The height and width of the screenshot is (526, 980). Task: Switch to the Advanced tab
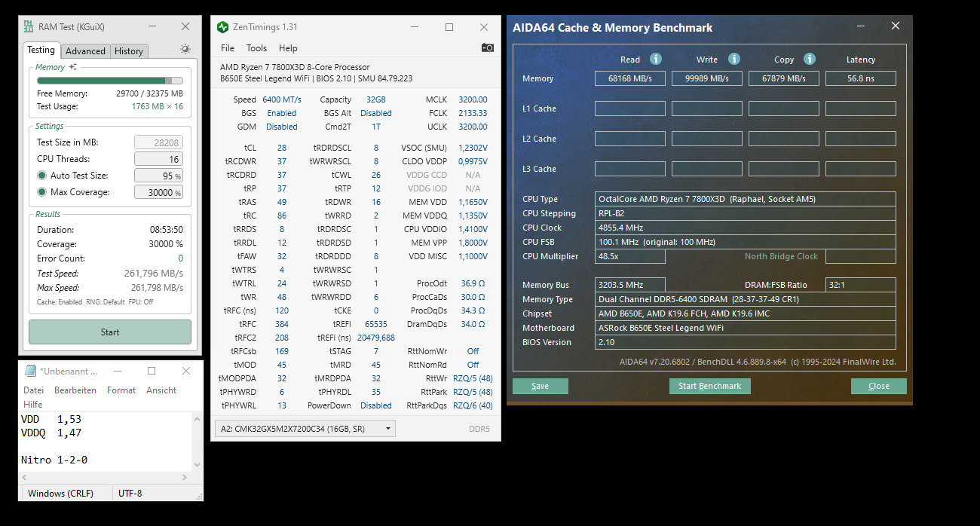click(x=85, y=51)
